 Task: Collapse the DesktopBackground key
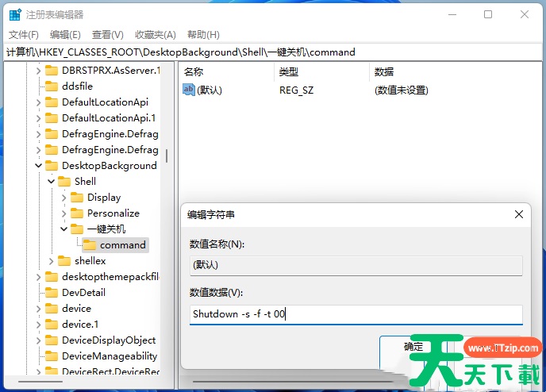[x=38, y=166]
